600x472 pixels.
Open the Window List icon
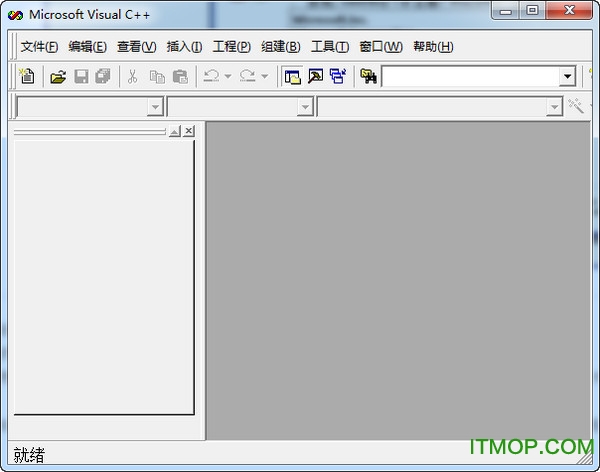338,76
